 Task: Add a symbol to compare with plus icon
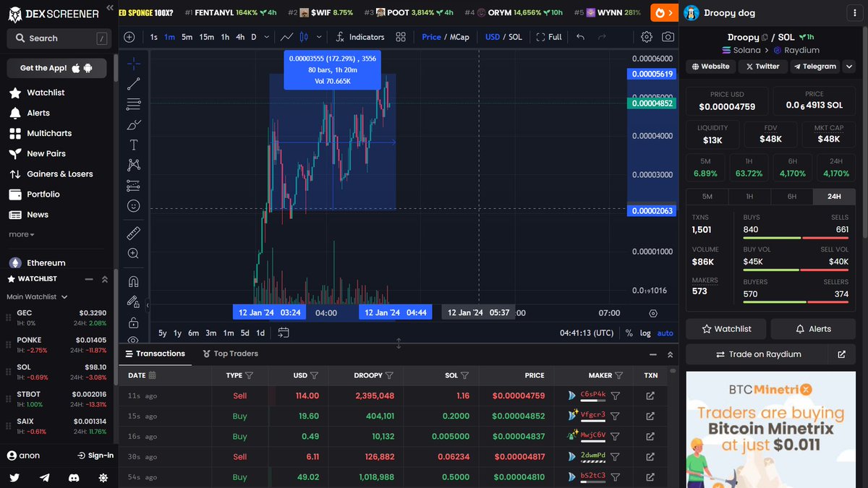[129, 37]
